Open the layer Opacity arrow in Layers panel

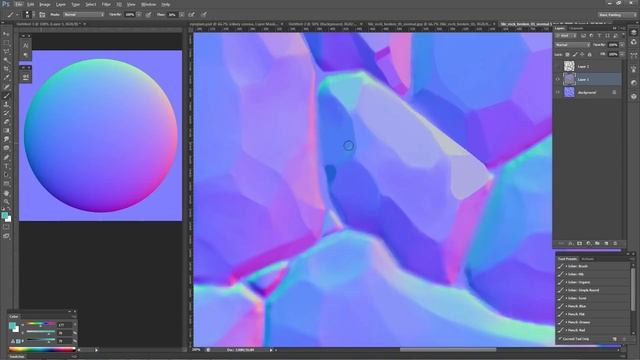[x=622, y=45]
